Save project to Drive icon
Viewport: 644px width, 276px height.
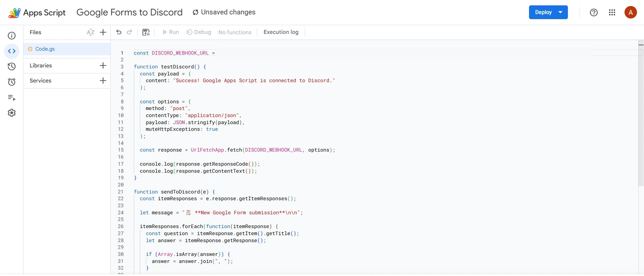(x=146, y=32)
